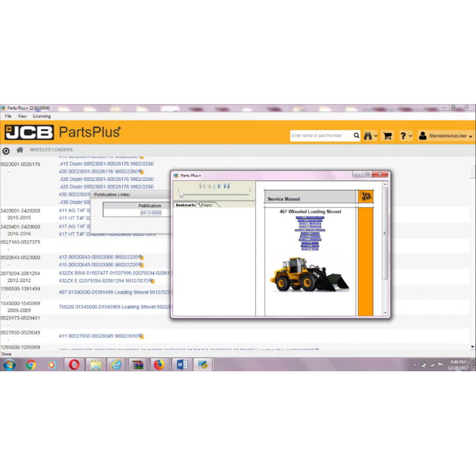Open the Help dropdown chevron
476x476 pixels.
pos(409,136)
